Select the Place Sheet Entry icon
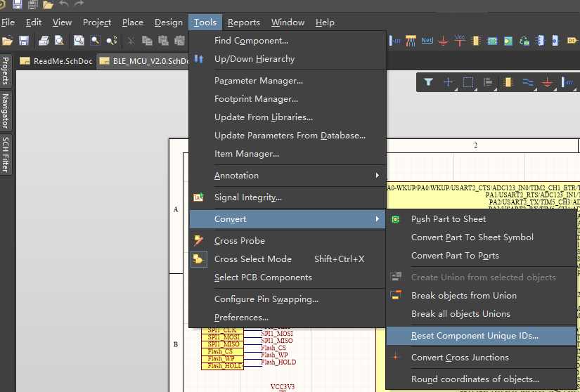 coord(508,41)
